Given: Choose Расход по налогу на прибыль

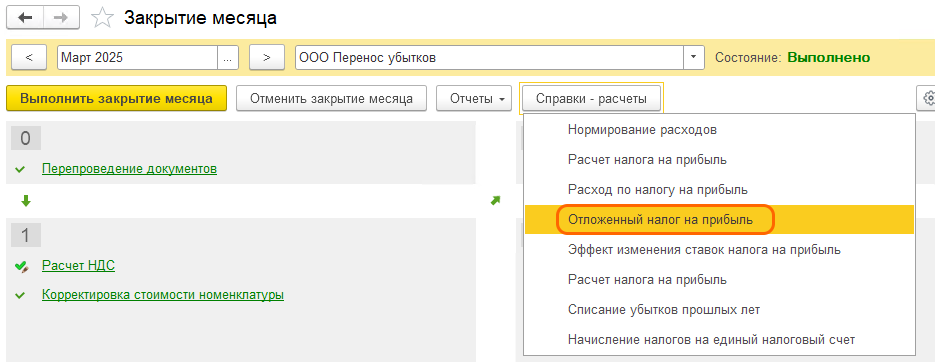Looking at the screenshot, I should pyautogui.click(x=719, y=190).
